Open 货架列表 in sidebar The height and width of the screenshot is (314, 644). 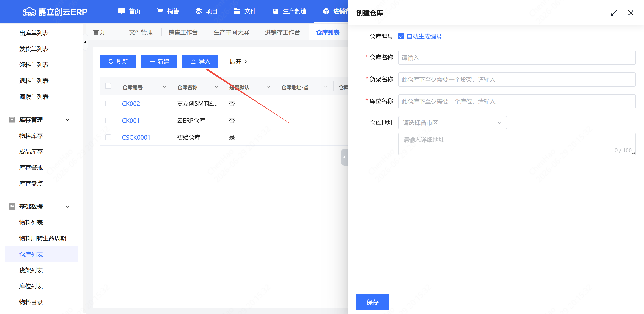point(31,270)
